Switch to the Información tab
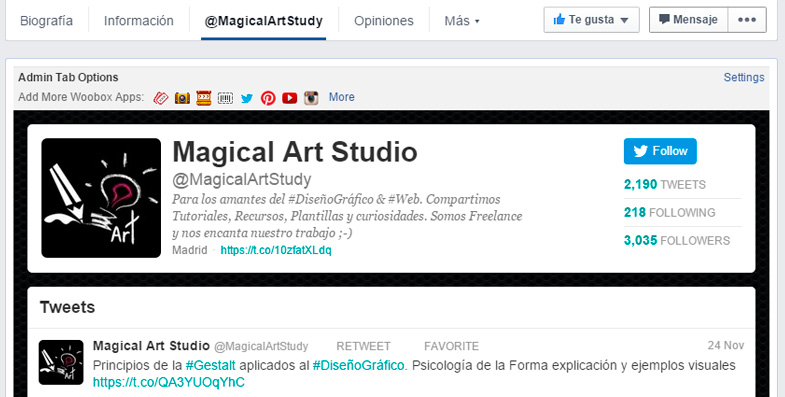Screen dimensions: 785x397 tap(139, 21)
